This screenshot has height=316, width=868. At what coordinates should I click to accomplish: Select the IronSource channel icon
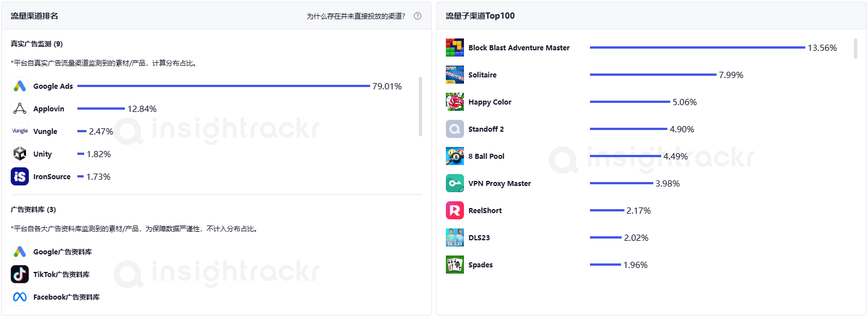[20, 176]
